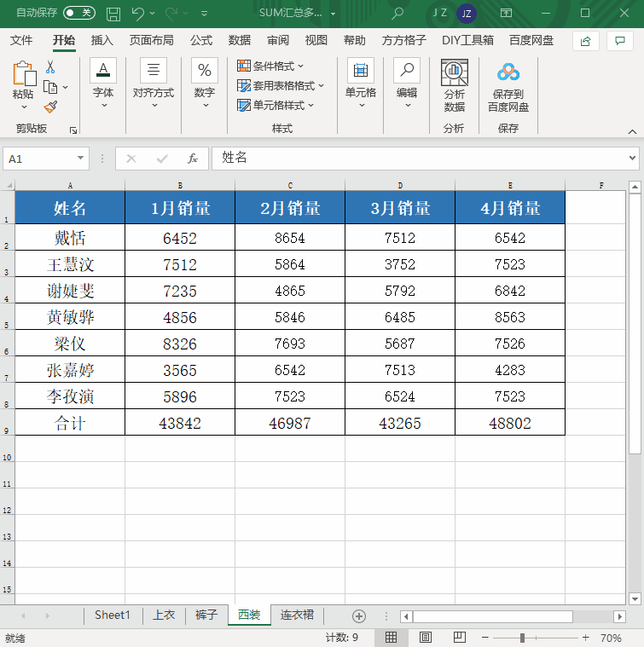Click the Redo arrow icon
This screenshot has height=647, width=644.
click(171, 13)
